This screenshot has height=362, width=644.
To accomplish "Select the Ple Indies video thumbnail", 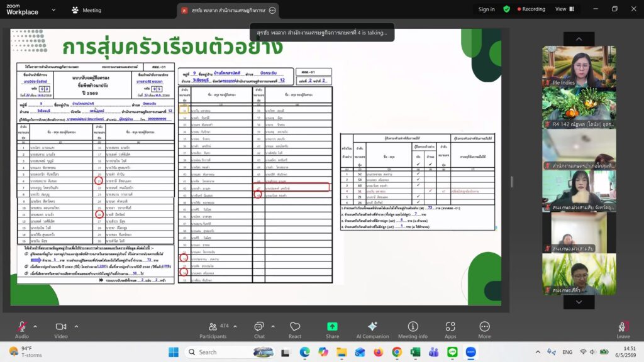I will (579, 66).
